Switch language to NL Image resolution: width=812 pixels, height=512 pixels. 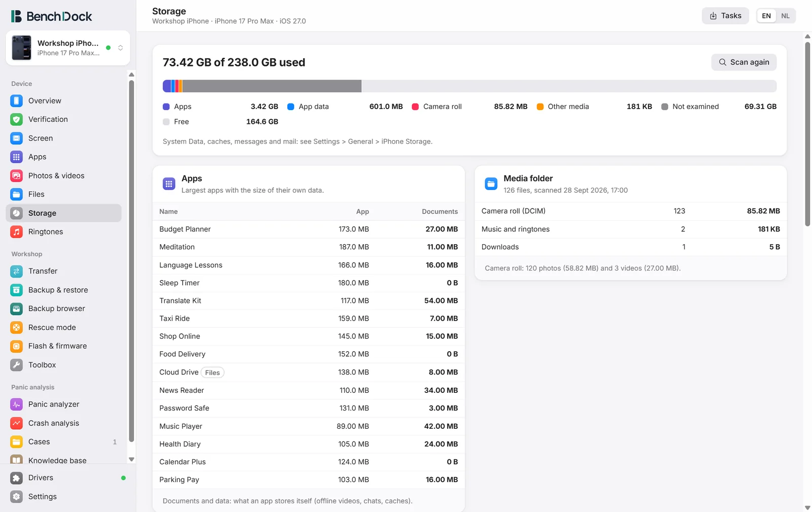click(x=785, y=16)
